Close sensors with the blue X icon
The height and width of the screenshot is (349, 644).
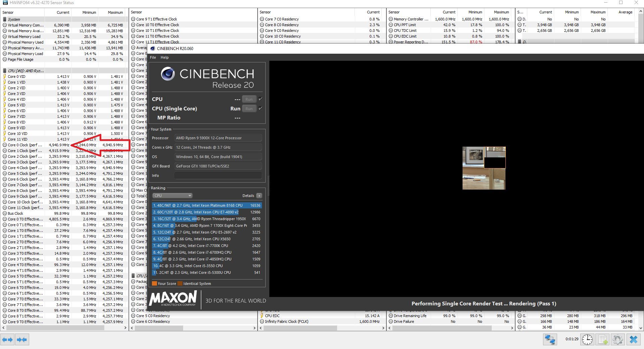tap(633, 340)
